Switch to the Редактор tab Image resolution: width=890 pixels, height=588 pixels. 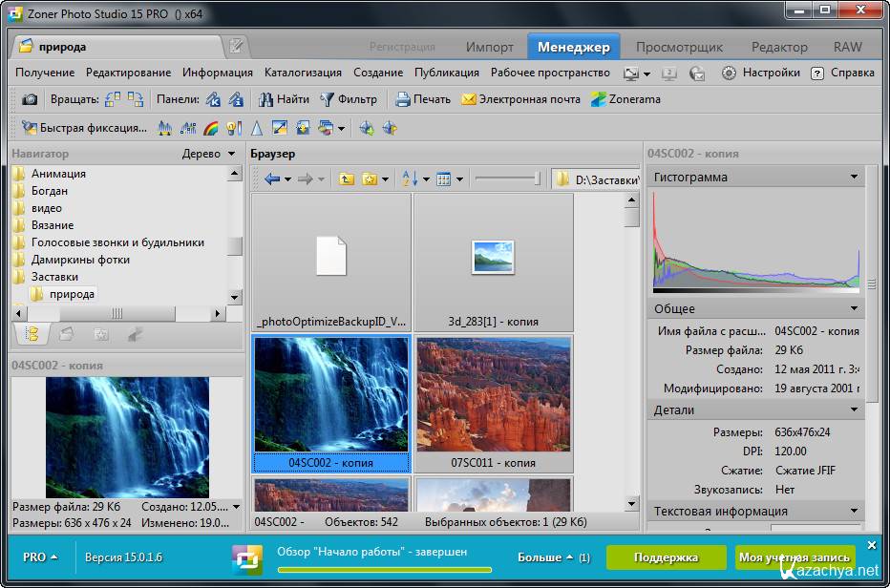[x=779, y=47]
